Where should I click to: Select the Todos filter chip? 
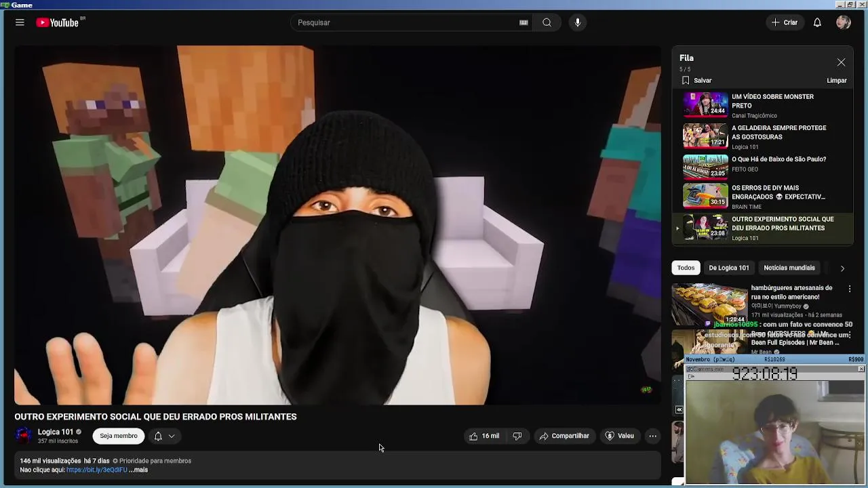(x=686, y=268)
